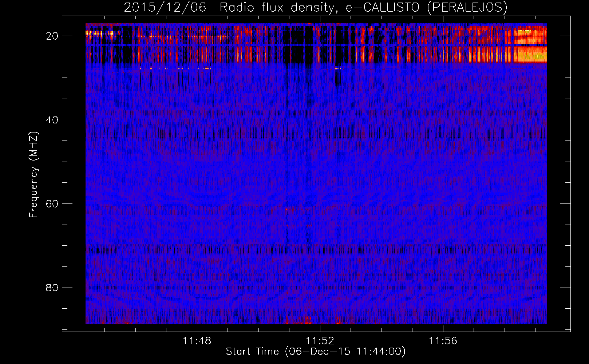Select the 20 MHz frequency tick label
Image resolution: width=589 pixels, height=364 pixels.
tap(52, 36)
